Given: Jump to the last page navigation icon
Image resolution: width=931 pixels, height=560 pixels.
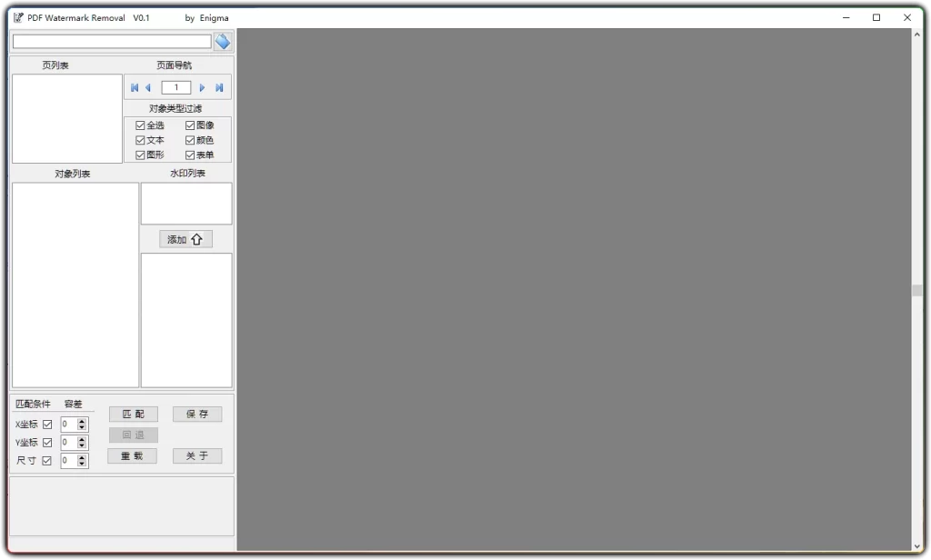Looking at the screenshot, I should click(218, 87).
